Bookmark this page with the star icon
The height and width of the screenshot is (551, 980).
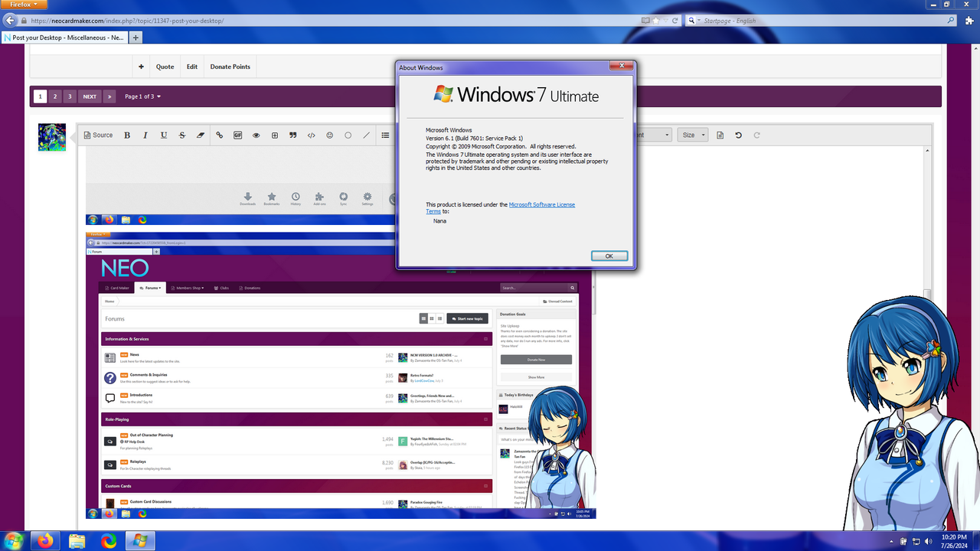pos(656,21)
